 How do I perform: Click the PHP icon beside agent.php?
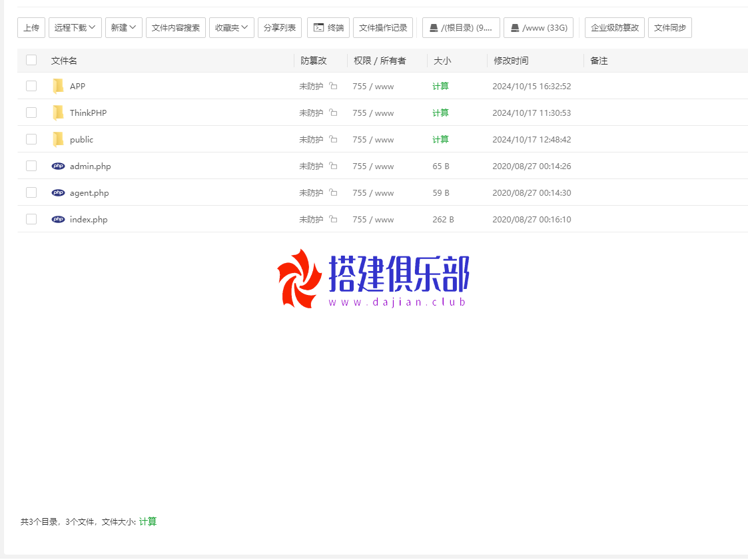coord(59,192)
